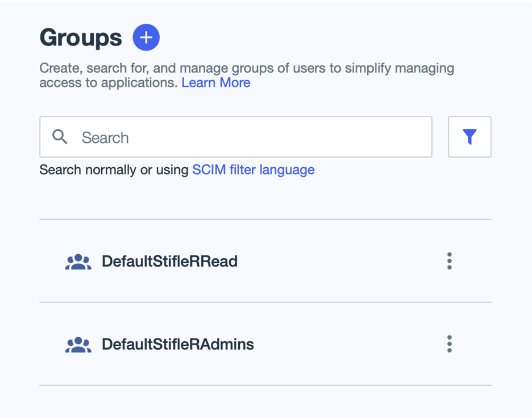Click the DefaultStifleRAdmins group people icon
The width and height of the screenshot is (532, 418).
(78, 345)
